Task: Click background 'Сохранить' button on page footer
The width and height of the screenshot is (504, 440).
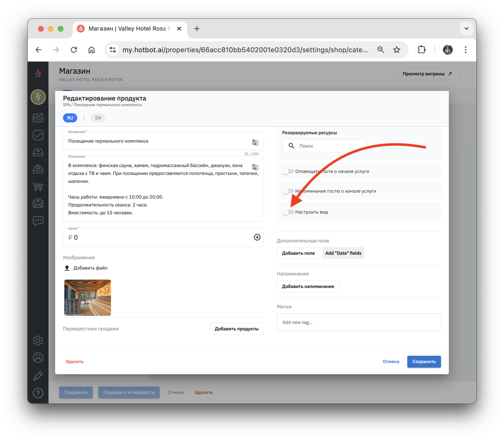Action: click(76, 393)
